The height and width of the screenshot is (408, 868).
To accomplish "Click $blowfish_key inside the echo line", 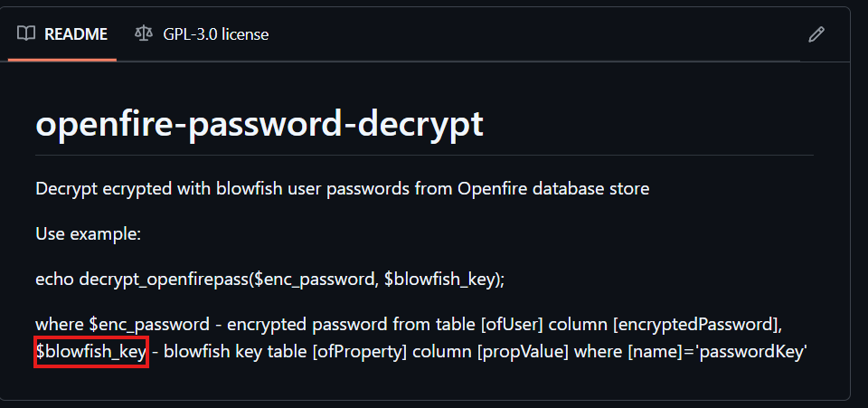I will coord(439,280).
